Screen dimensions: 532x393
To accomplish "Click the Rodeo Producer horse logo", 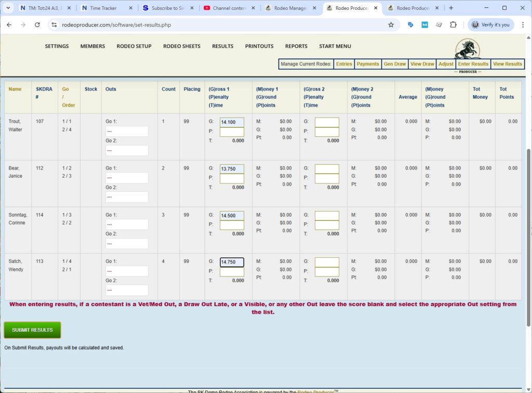I will coord(467,48).
